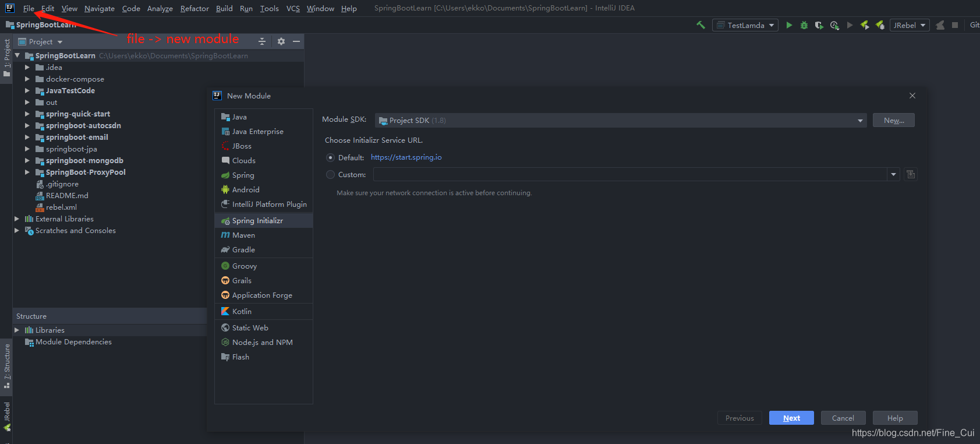
Task: Collapse the SpringBootLearn root node
Action: click(x=17, y=56)
